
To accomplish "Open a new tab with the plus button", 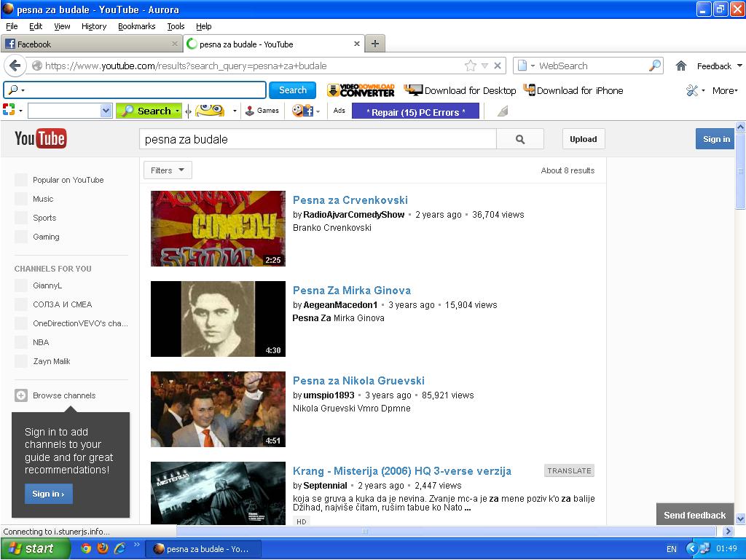I will (x=375, y=44).
